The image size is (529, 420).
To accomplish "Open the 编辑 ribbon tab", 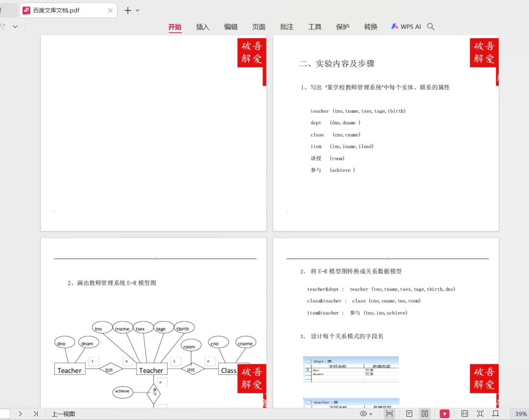I will [x=231, y=26].
